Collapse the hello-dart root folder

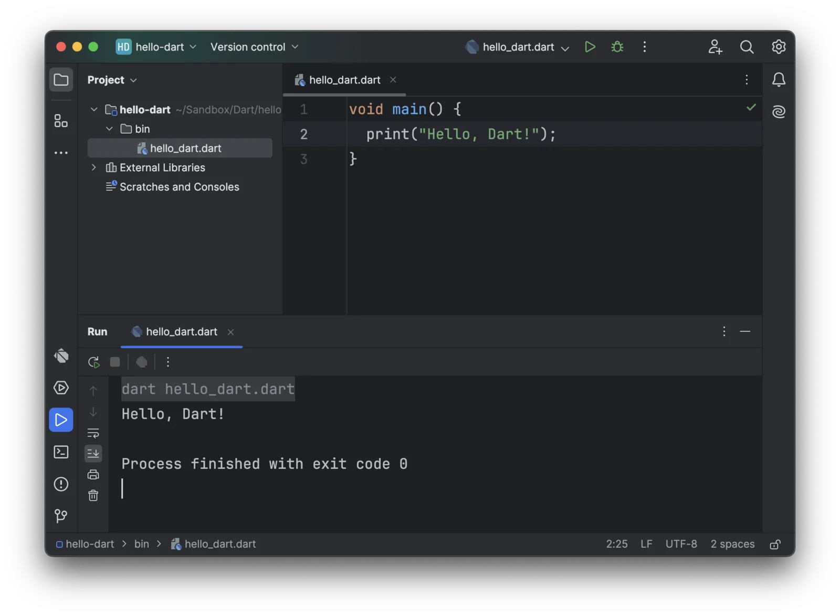(x=94, y=109)
